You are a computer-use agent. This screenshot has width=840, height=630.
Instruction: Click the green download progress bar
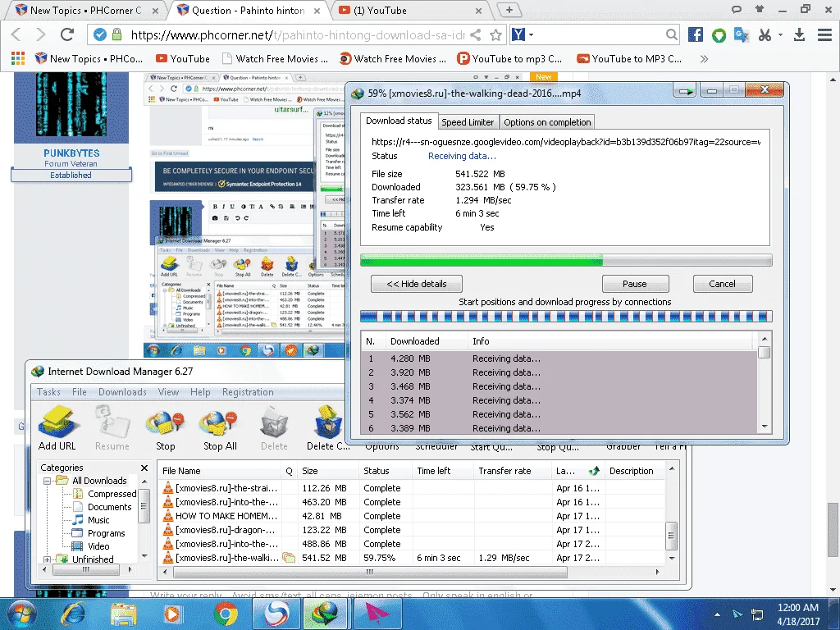tap(566, 261)
